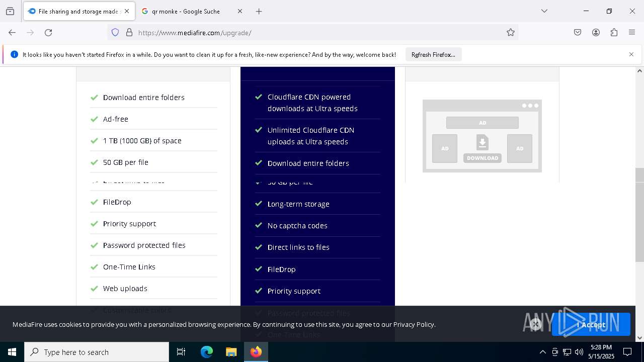Click 'Unlimited Cloudflare CDN uploads' text

pos(311,136)
